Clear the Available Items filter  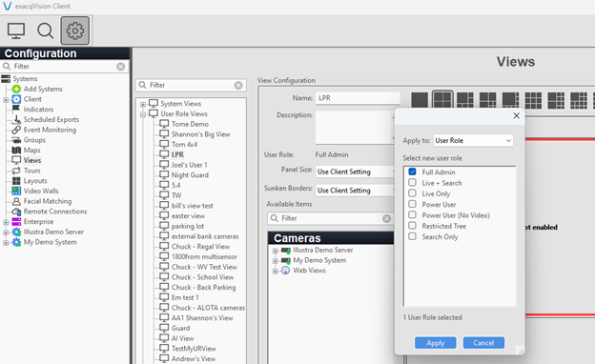point(387,218)
